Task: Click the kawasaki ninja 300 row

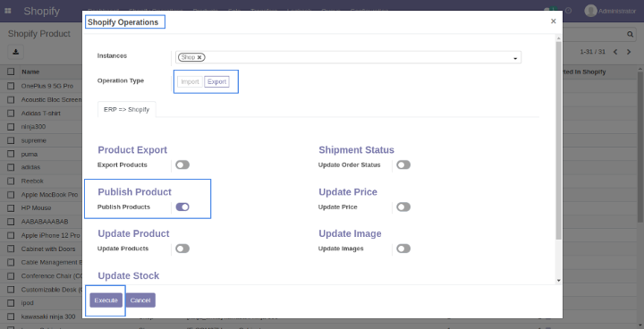Action: [48, 316]
